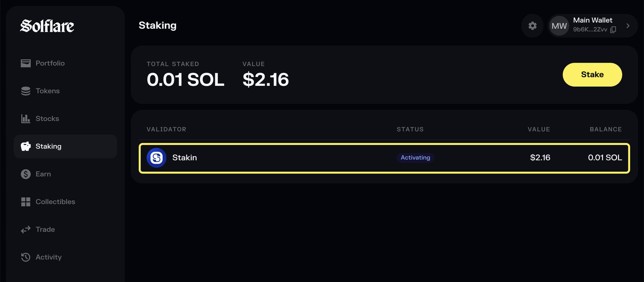Expand the Main Wallet selector chevron

[628, 26]
